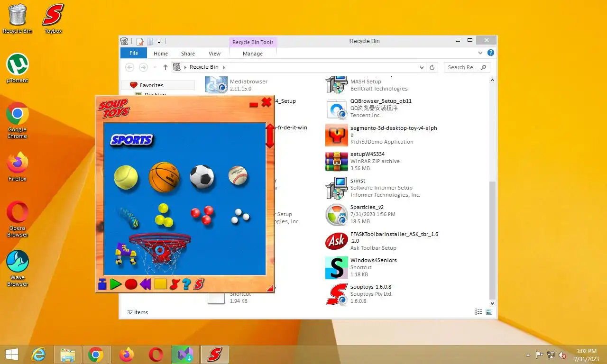This screenshot has height=364, width=607.
Task: Choose the blue-green striped sports toy
Action: click(x=128, y=218)
